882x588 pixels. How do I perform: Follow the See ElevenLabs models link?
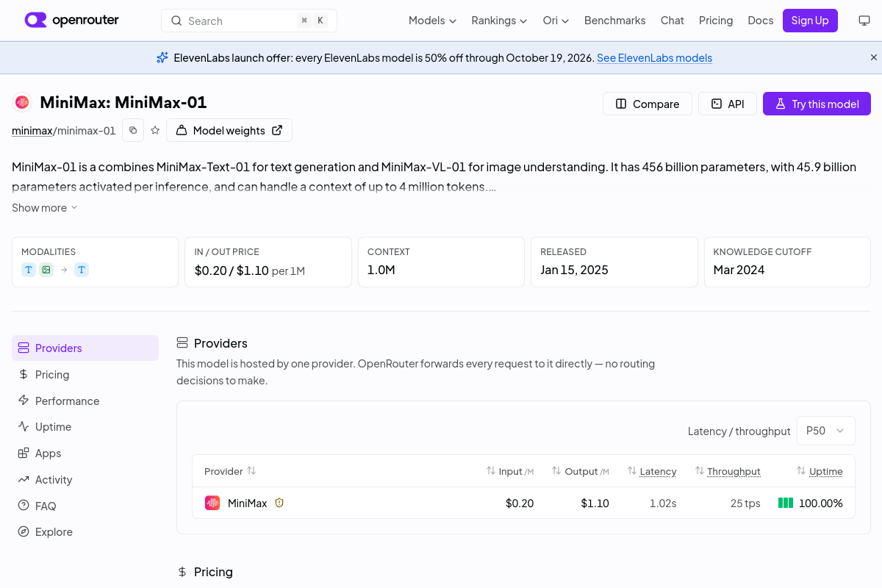tap(654, 58)
